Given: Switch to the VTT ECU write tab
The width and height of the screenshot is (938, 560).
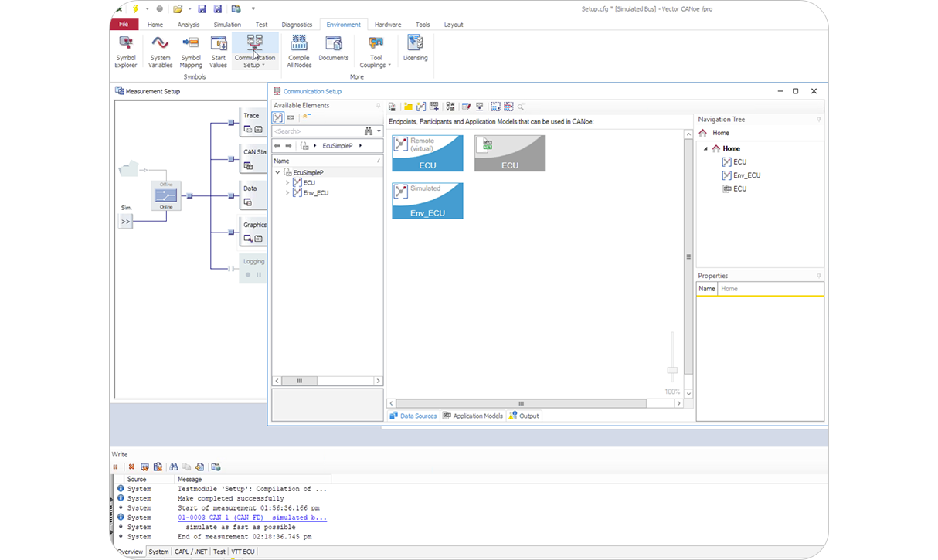Looking at the screenshot, I should pos(243,552).
